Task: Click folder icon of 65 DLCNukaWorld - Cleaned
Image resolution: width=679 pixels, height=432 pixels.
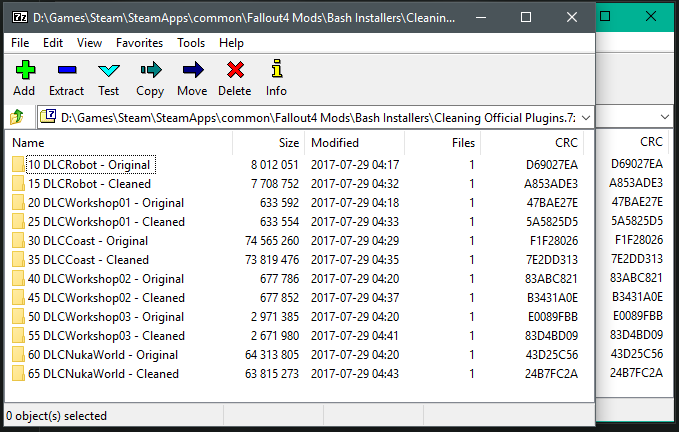Action: coord(18,374)
